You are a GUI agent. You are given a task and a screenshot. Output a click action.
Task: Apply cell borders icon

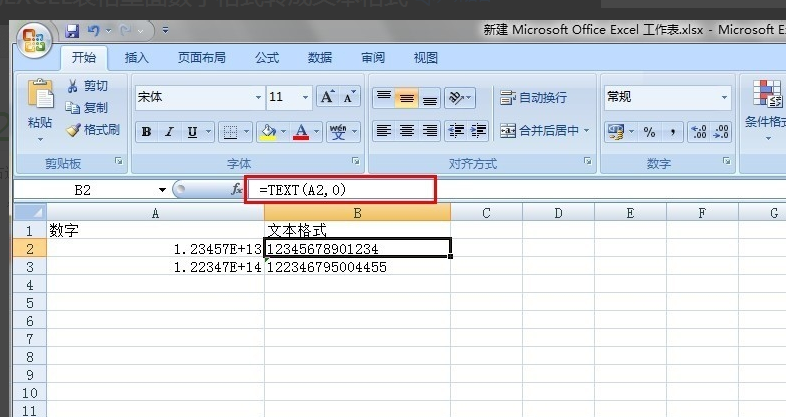230,132
